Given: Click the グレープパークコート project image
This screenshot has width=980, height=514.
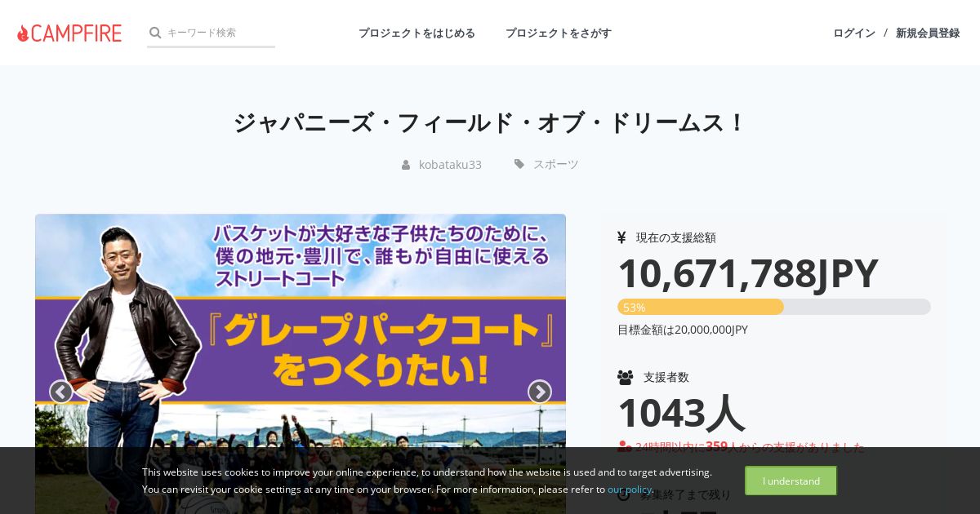Looking at the screenshot, I should coord(301,364).
